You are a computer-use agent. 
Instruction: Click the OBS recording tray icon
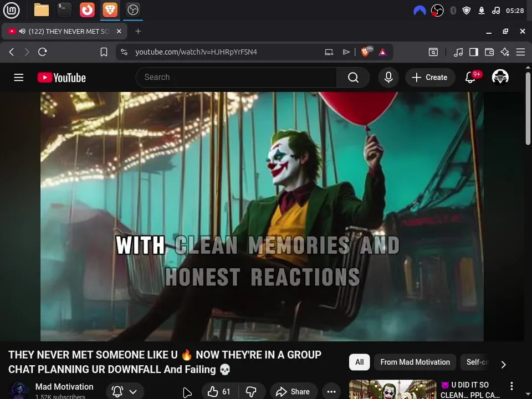(437, 11)
